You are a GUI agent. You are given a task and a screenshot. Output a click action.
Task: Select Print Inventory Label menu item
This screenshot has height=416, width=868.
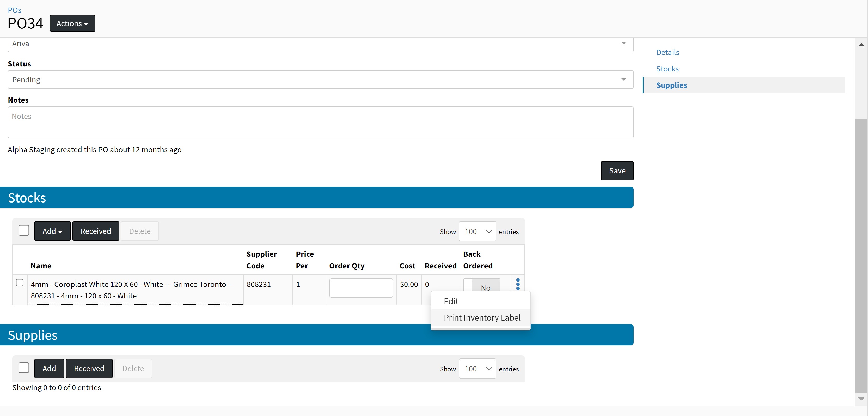pos(481,318)
